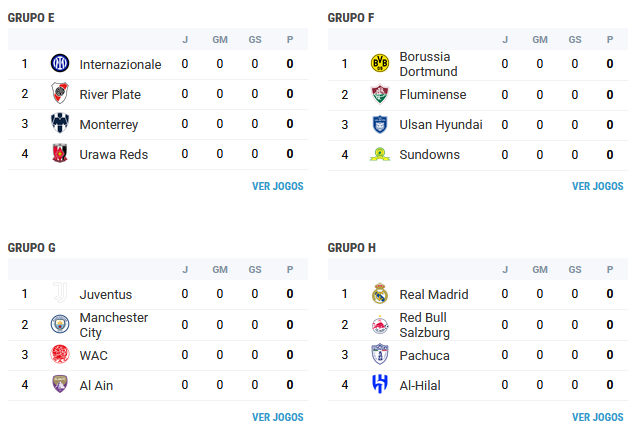Open the Grupo H 'Ver Jogos' link
The width and height of the screenshot is (632, 436).
pyautogui.click(x=597, y=417)
